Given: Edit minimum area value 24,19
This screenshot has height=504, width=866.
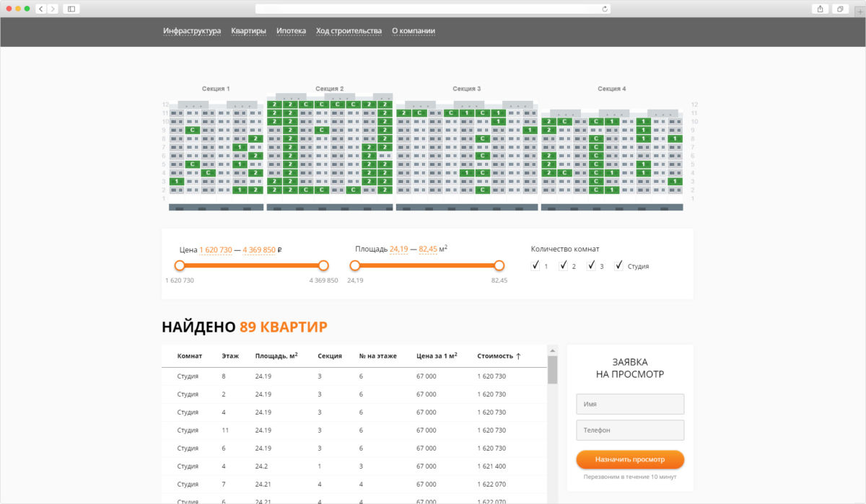Looking at the screenshot, I should coord(399,249).
